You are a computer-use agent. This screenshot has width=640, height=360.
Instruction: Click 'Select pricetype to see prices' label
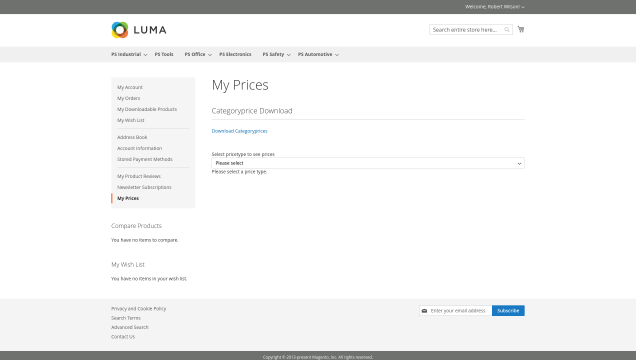coord(243,154)
